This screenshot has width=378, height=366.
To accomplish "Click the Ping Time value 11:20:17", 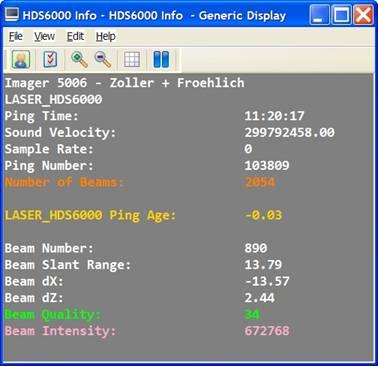I will coord(274,116).
